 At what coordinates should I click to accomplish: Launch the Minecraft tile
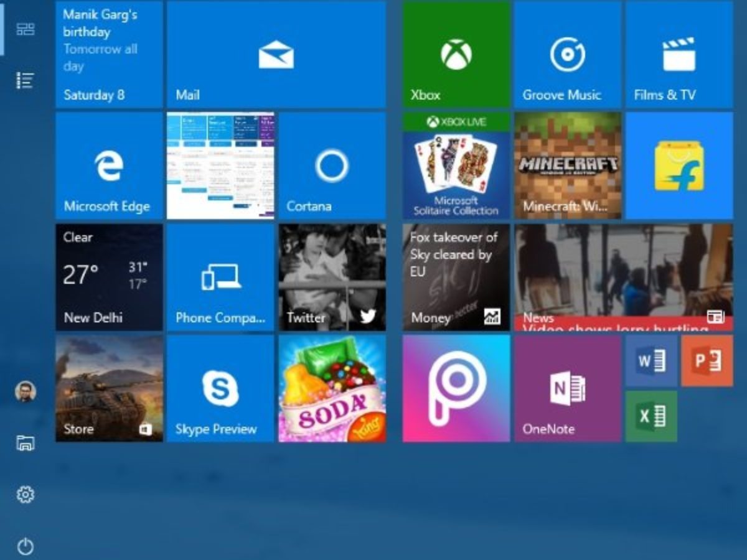[x=568, y=166]
